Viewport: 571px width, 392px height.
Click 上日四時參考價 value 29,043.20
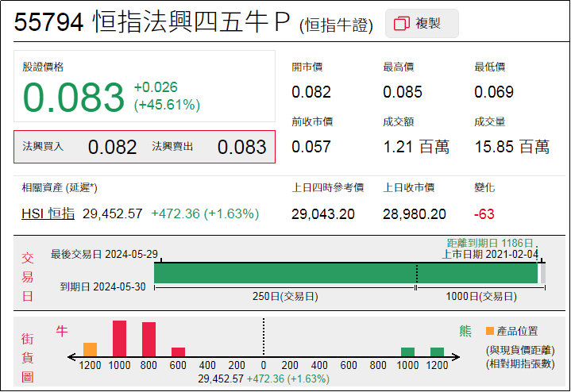323,214
